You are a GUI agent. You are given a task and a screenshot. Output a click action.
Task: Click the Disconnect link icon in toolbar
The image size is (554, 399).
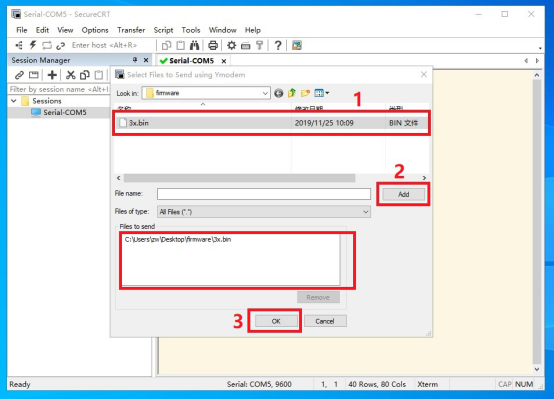(60, 46)
